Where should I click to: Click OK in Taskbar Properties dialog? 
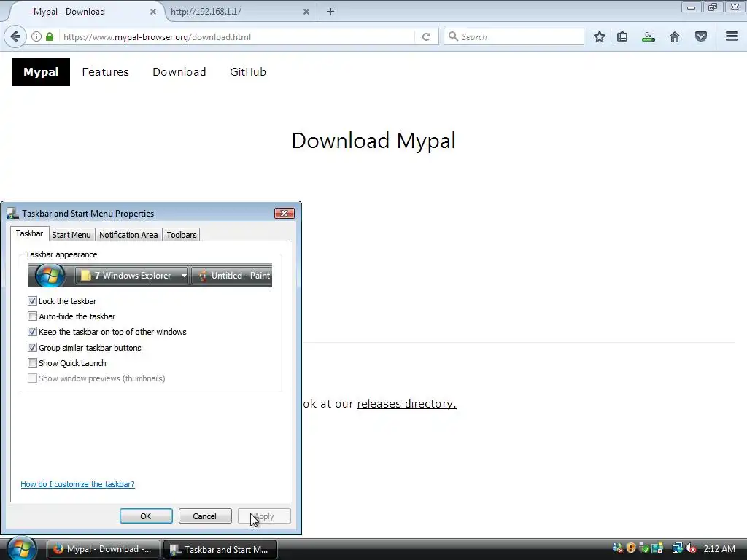(146, 516)
